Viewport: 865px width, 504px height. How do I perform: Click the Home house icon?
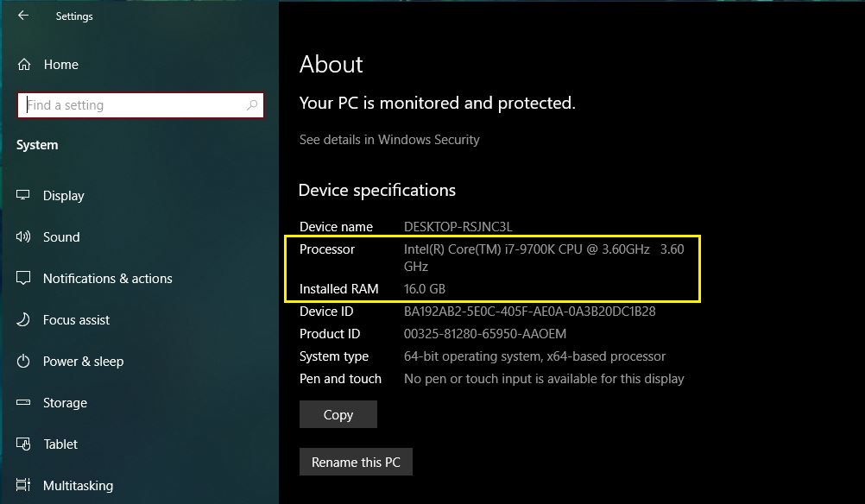point(24,65)
